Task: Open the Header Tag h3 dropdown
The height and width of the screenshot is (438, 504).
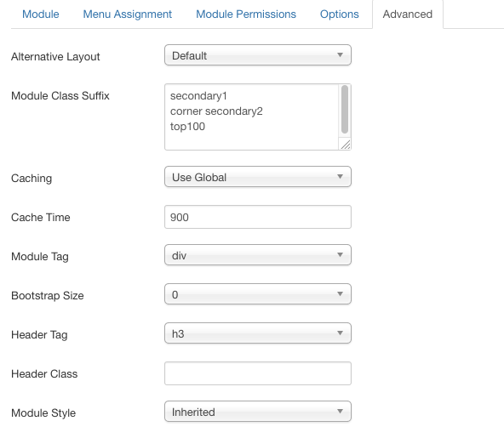Action: pyautogui.click(x=258, y=333)
